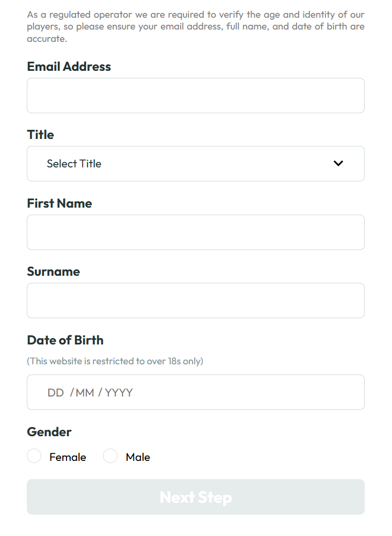The height and width of the screenshot is (536, 392).
Task: Choose the Male radio button circle
Action: pyautogui.click(x=110, y=456)
